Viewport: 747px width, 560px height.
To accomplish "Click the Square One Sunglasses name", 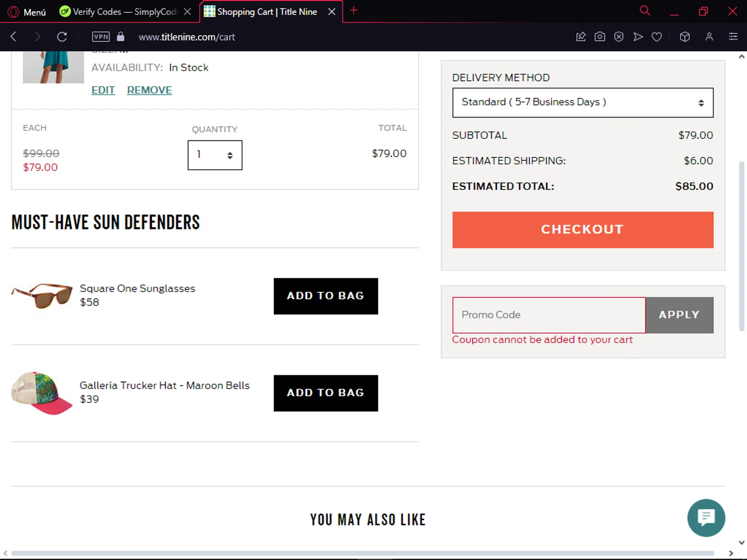I will 137,288.
